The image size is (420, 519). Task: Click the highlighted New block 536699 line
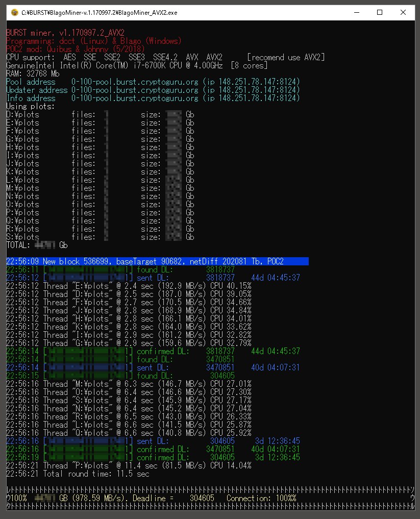coord(157,261)
